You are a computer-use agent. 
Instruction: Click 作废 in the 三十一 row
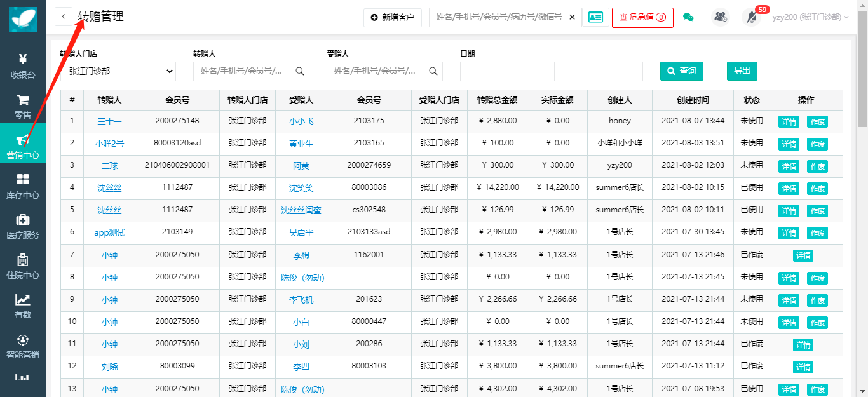(817, 122)
